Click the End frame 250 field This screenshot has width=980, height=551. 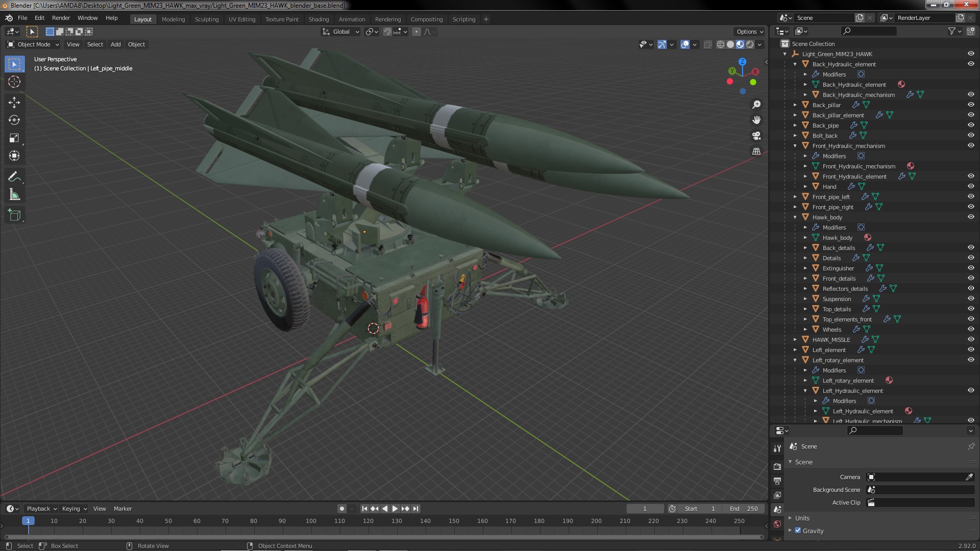click(x=744, y=509)
